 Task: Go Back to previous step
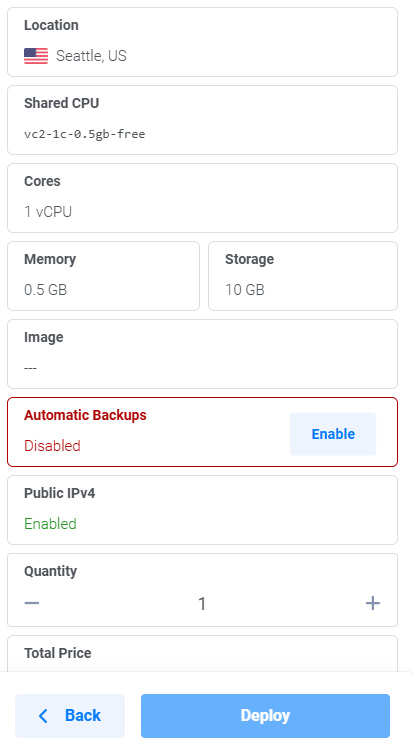click(x=70, y=716)
